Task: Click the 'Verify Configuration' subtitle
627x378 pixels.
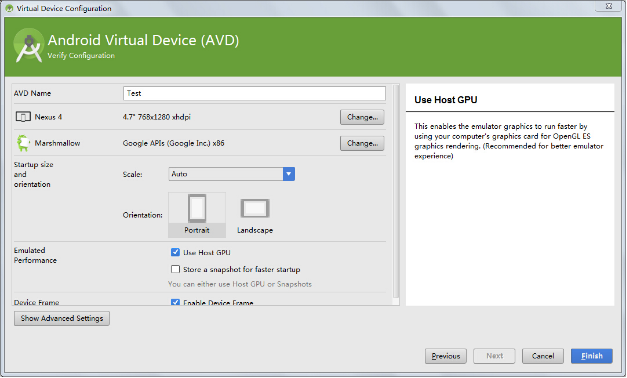Action: tap(81, 56)
